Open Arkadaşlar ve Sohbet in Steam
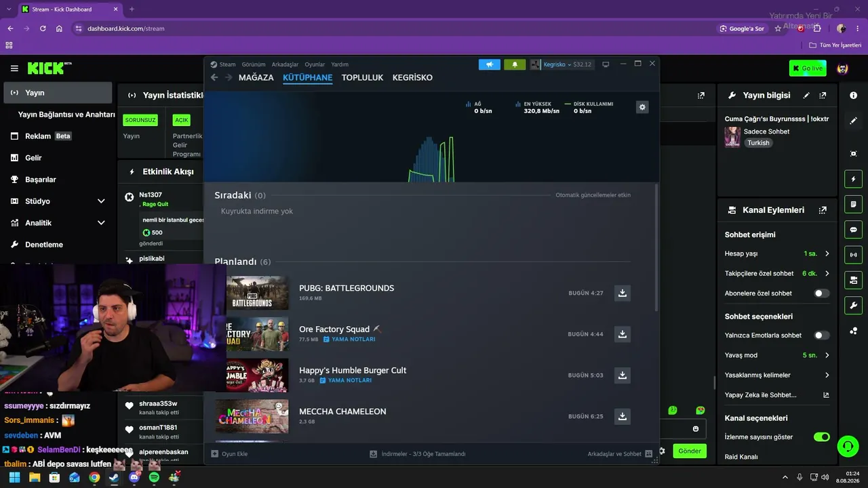The image size is (868, 488). point(620,454)
